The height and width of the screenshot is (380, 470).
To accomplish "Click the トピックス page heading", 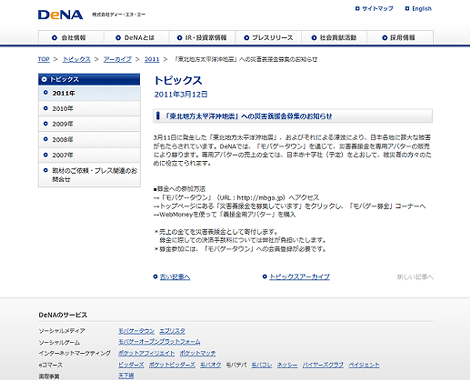I will click(x=178, y=80).
